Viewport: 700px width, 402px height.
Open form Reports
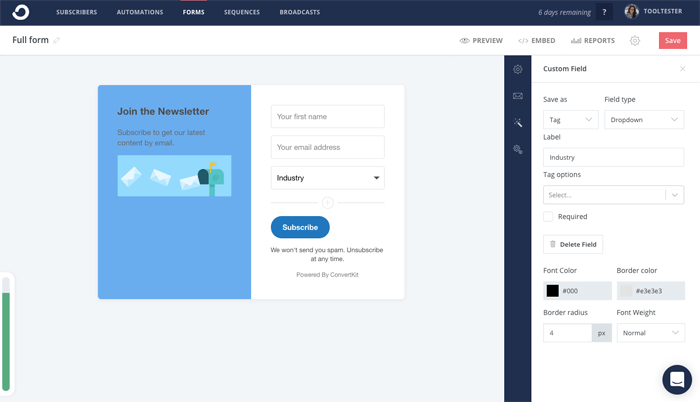click(x=592, y=41)
